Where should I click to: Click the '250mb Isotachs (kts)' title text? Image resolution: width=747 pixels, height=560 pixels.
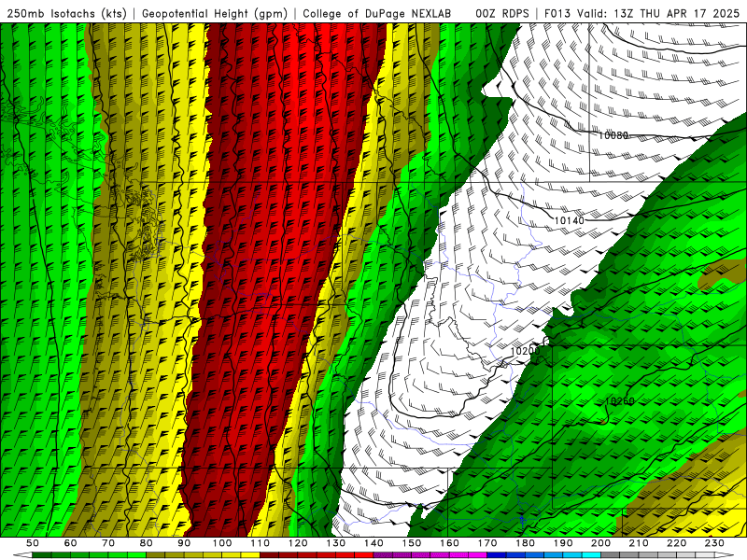click(x=67, y=14)
